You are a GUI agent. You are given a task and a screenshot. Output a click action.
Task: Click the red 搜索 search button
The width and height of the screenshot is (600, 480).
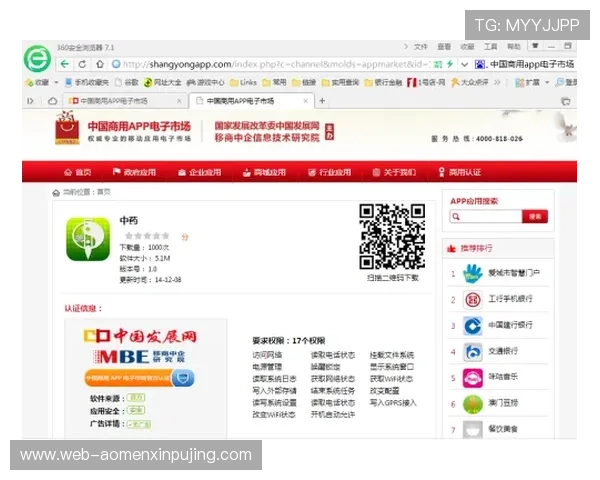pos(535,217)
